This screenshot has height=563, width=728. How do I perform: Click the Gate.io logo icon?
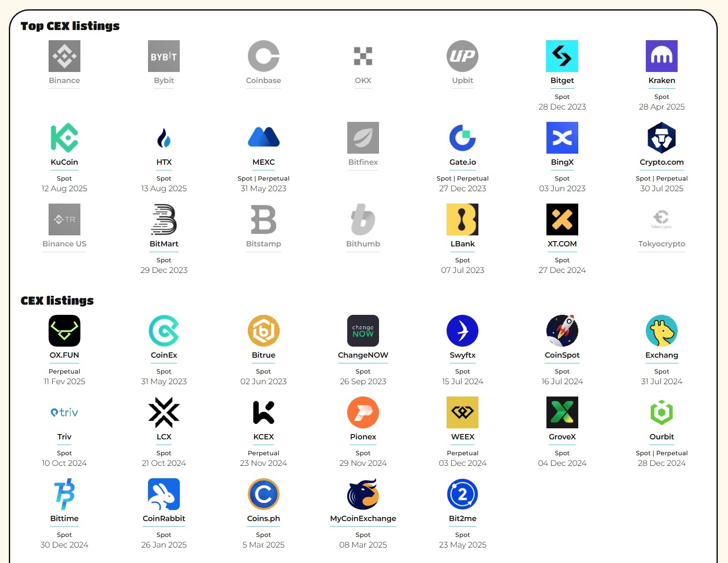[463, 138]
